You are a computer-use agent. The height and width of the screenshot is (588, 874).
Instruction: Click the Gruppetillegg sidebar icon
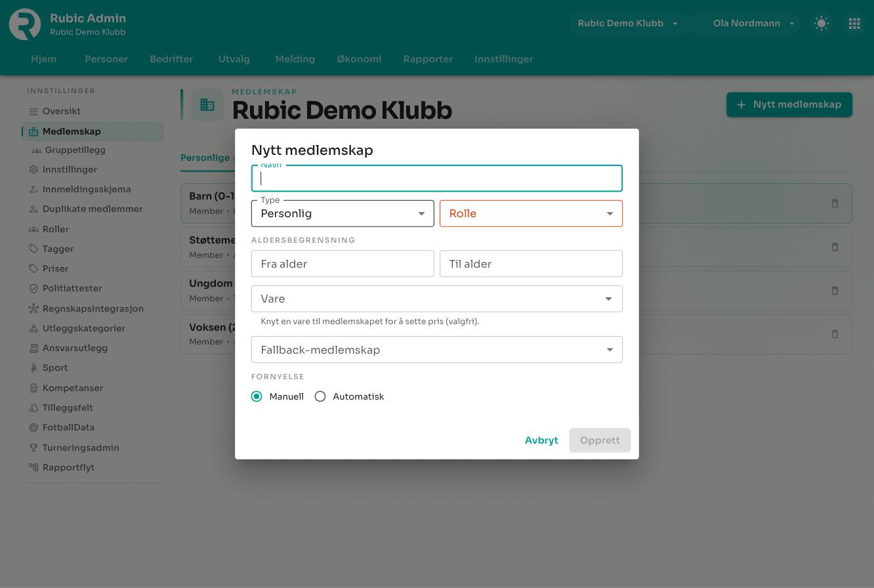(x=37, y=150)
